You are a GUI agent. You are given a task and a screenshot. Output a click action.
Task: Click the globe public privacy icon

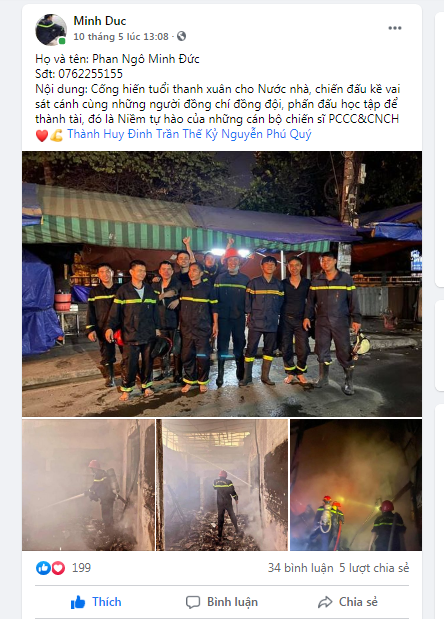coord(182,36)
